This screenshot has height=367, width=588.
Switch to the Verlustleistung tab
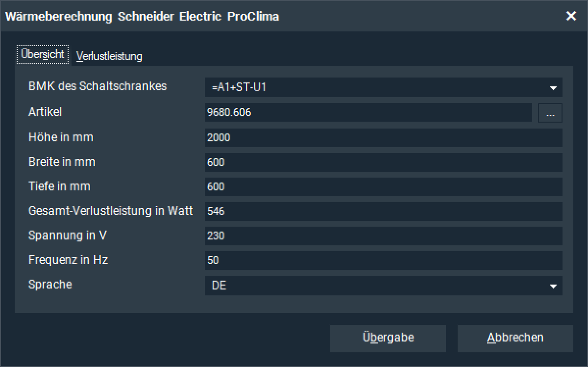point(109,56)
